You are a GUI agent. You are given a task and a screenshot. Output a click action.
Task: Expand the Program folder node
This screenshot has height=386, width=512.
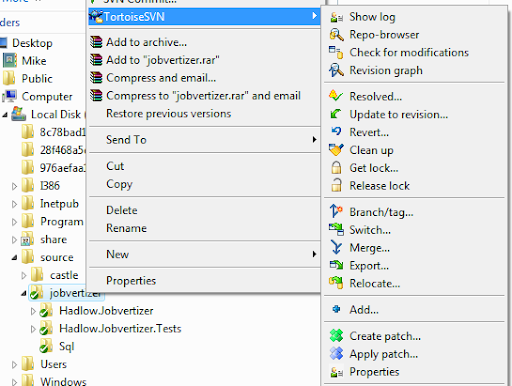[x=14, y=222]
